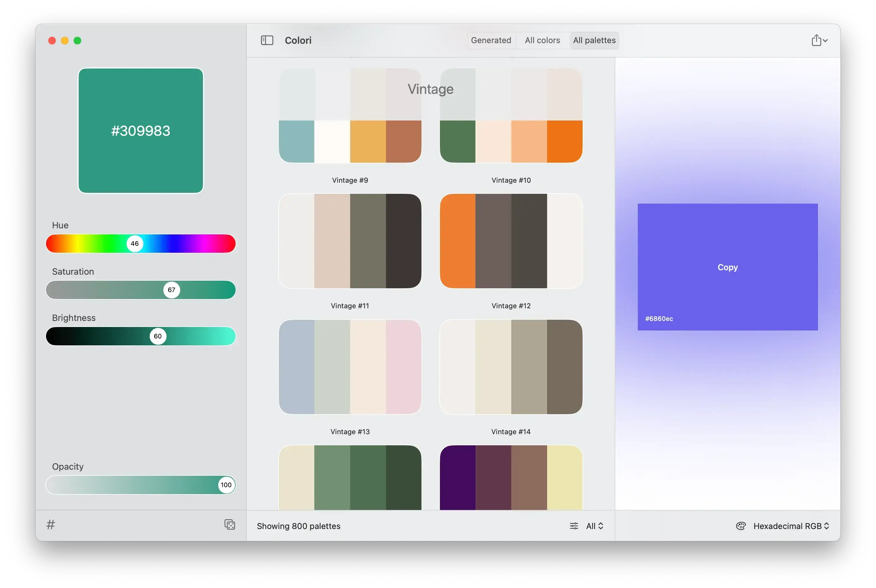Select the pale yellow swatch in bottom-right palette
The image size is (876, 588).
565,477
